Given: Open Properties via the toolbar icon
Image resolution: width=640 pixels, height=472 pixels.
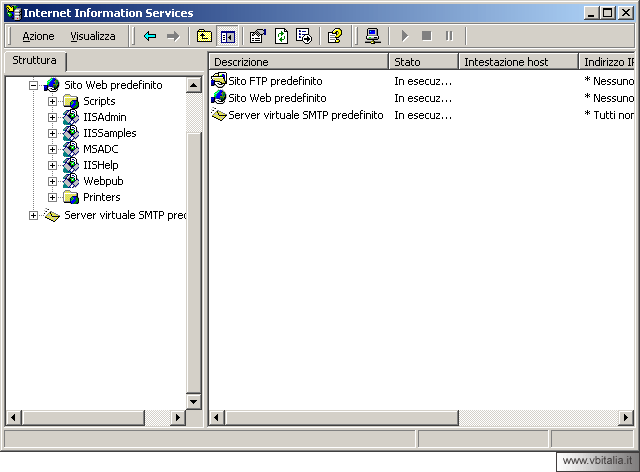Looking at the screenshot, I should tap(258, 36).
